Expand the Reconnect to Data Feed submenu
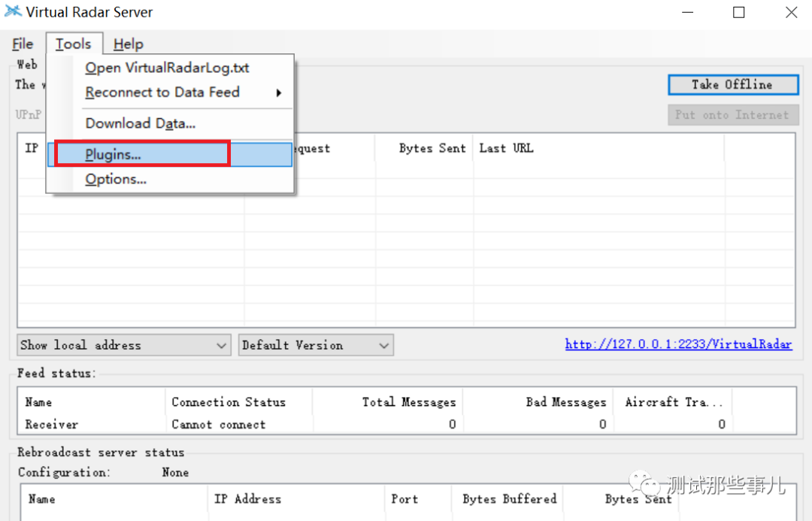The height and width of the screenshot is (521, 812). [170, 92]
